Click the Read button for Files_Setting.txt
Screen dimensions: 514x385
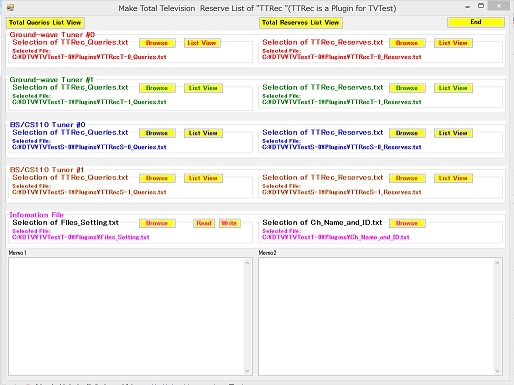point(204,223)
